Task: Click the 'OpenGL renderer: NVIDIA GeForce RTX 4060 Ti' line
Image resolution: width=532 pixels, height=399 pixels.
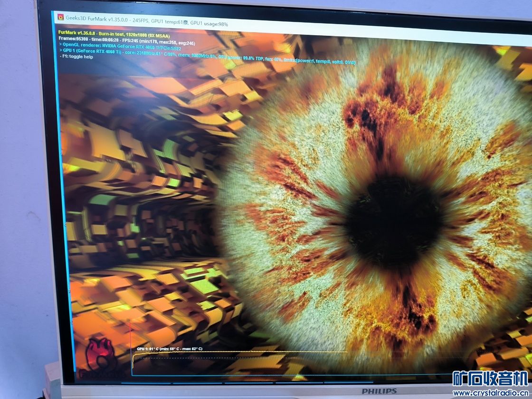Action: click(121, 47)
